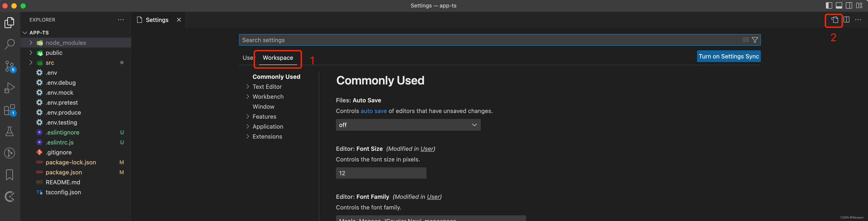Image resolution: width=868 pixels, height=221 pixels.
Task: Select the Workspace settings tab
Action: [278, 58]
